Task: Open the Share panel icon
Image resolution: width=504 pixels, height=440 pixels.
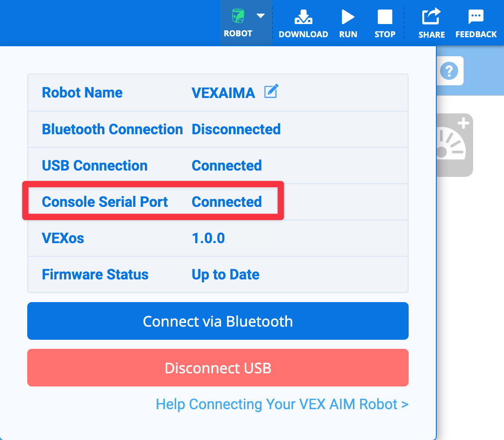Action: coord(431,16)
